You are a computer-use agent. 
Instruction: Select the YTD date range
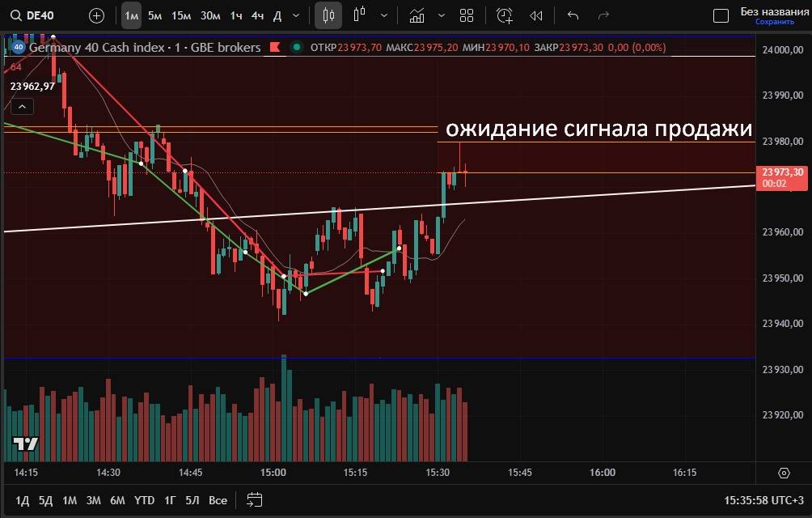[144, 500]
